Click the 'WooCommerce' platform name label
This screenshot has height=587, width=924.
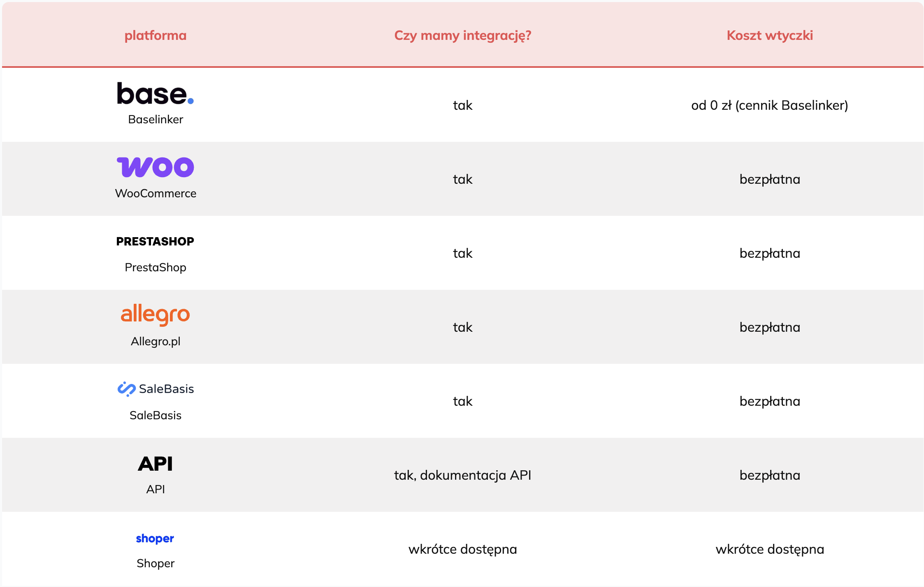click(x=155, y=193)
